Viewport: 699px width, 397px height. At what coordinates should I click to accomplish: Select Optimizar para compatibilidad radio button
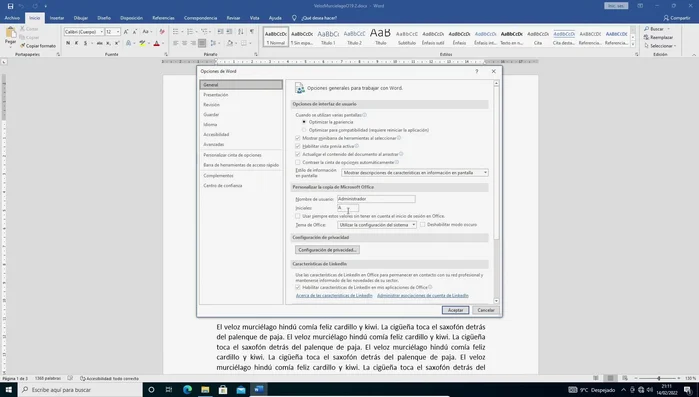pos(304,130)
